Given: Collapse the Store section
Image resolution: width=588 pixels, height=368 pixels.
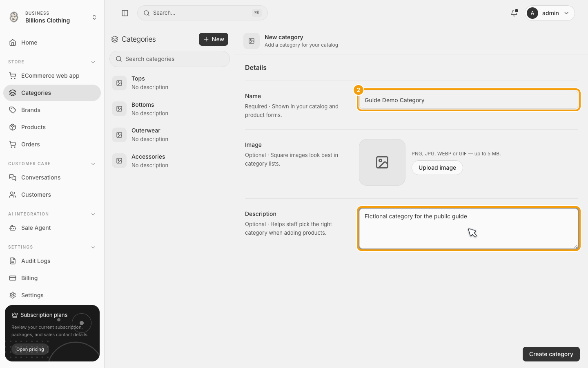Looking at the screenshot, I should [93, 62].
